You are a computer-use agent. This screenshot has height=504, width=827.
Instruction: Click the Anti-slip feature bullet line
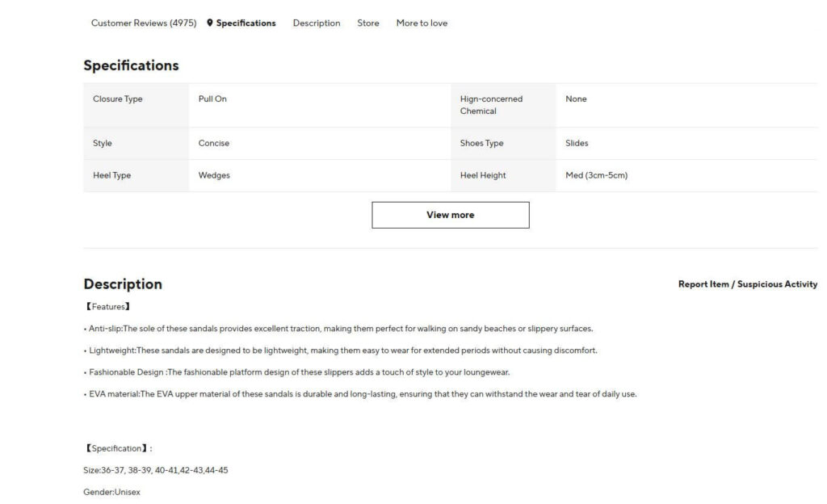(x=338, y=329)
